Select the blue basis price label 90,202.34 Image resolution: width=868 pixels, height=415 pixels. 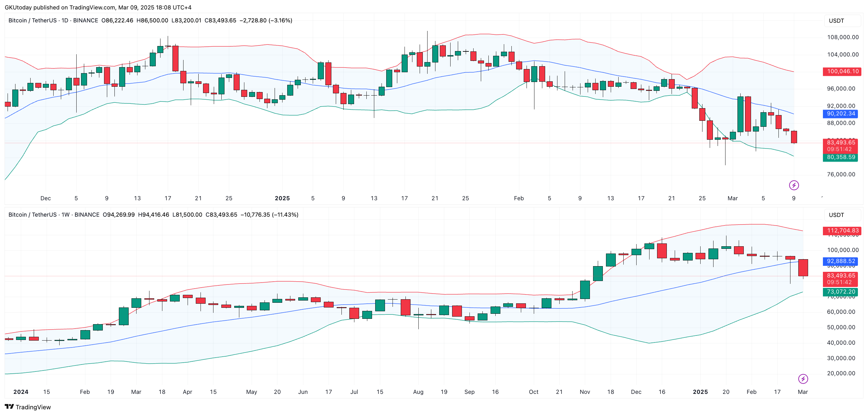[840, 114]
